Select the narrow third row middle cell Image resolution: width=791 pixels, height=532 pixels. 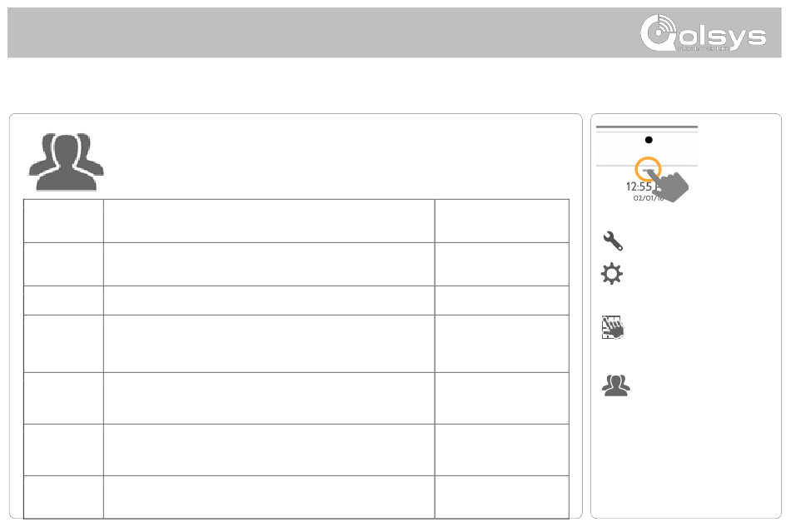tap(269, 301)
